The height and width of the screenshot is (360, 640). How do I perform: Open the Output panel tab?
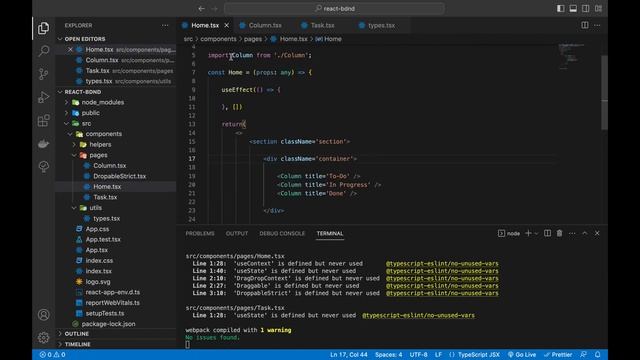pyautogui.click(x=237, y=233)
